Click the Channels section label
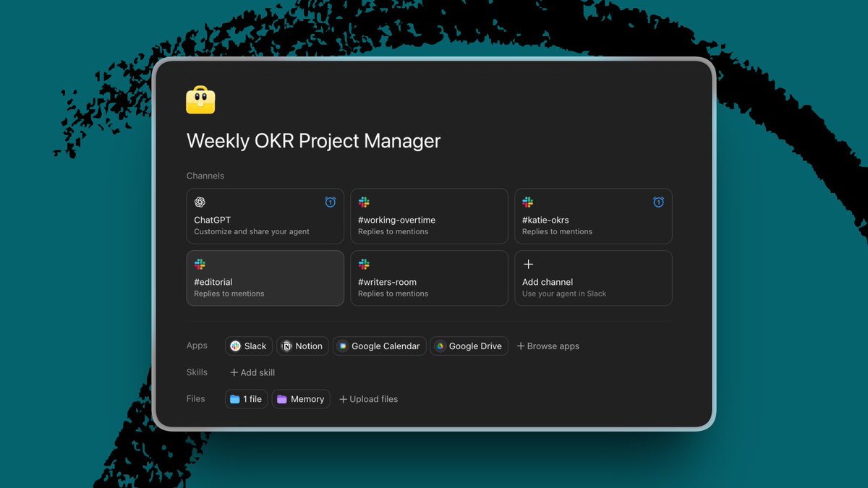This screenshot has height=488, width=868. coord(205,176)
